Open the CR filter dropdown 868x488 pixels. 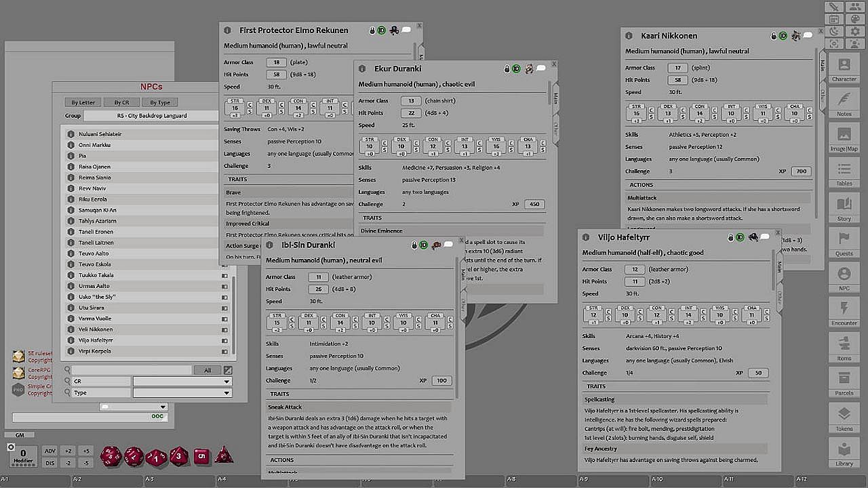pyautogui.click(x=182, y=382)
